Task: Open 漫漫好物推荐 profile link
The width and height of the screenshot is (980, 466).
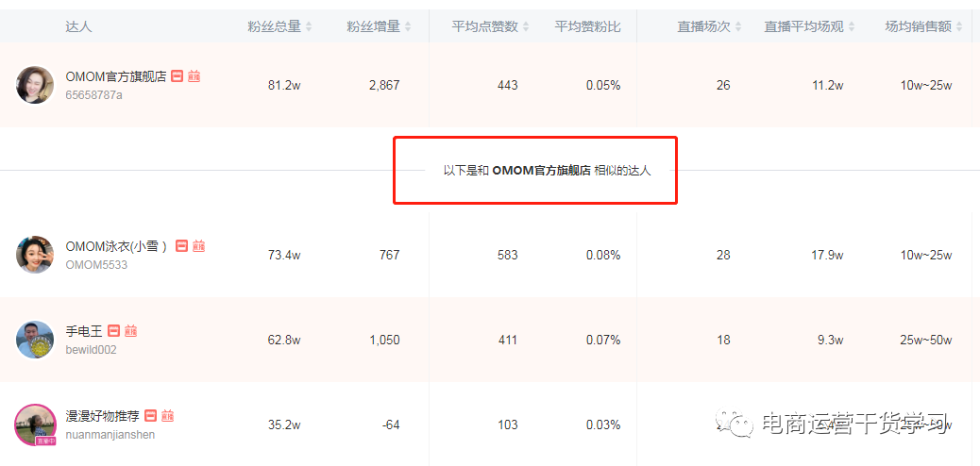Action: coord(103,415)
